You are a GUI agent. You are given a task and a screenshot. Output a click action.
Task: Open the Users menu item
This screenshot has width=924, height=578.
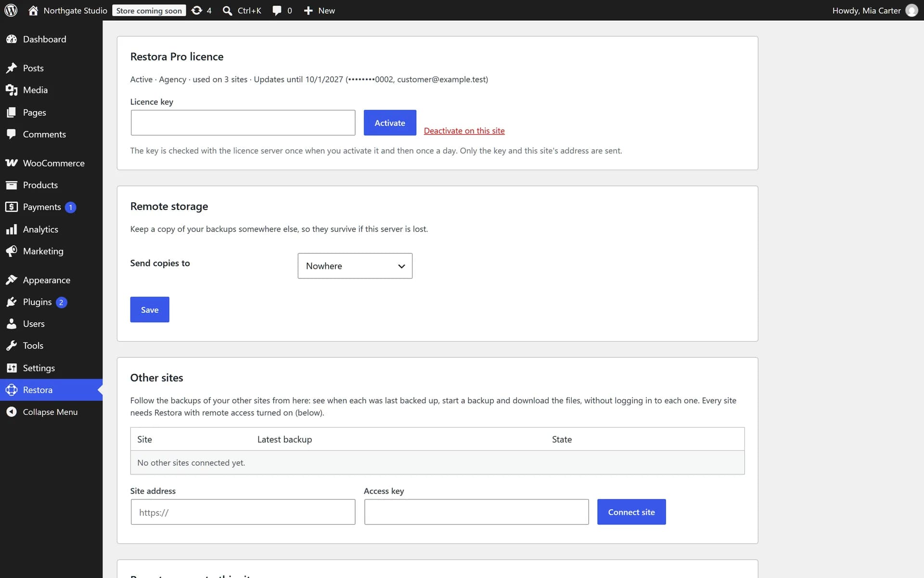tap(51, 324)
